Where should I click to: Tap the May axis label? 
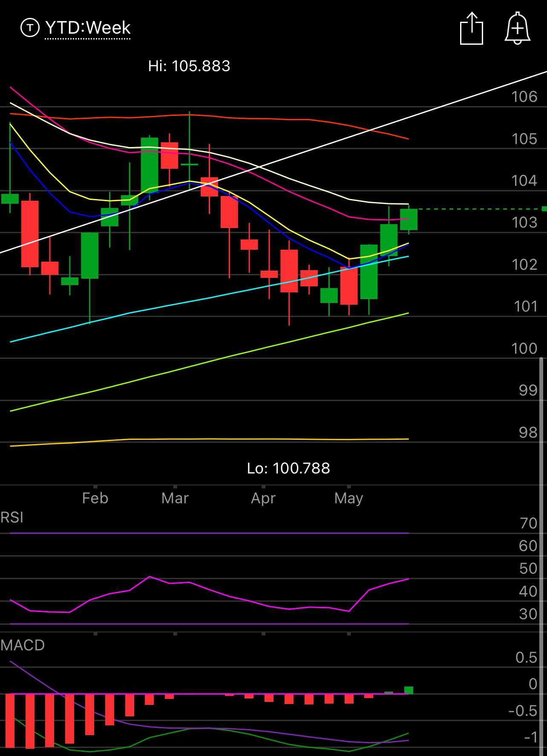point(349,498)
